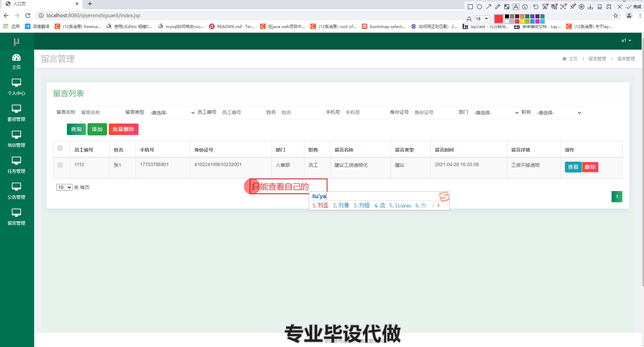Screen dimensions: 644x347
Task: Pick the orange color swatch
Action: (522, 17)
